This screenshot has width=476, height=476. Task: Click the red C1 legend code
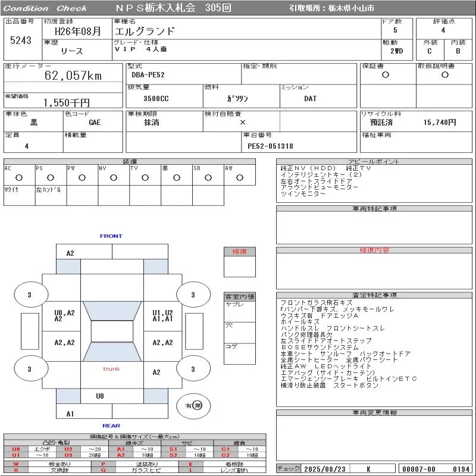click(226, 449)
